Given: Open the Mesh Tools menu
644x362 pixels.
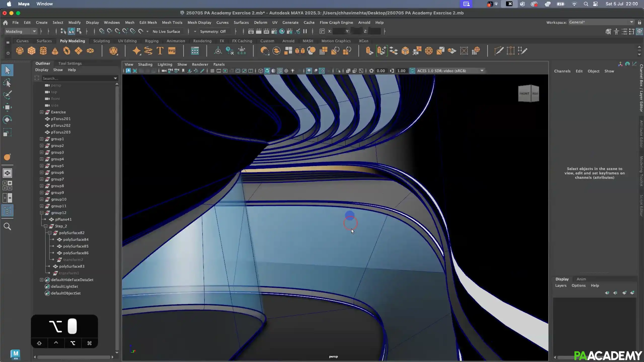Looking at the screenshot, I should click(x=172, y=22).
